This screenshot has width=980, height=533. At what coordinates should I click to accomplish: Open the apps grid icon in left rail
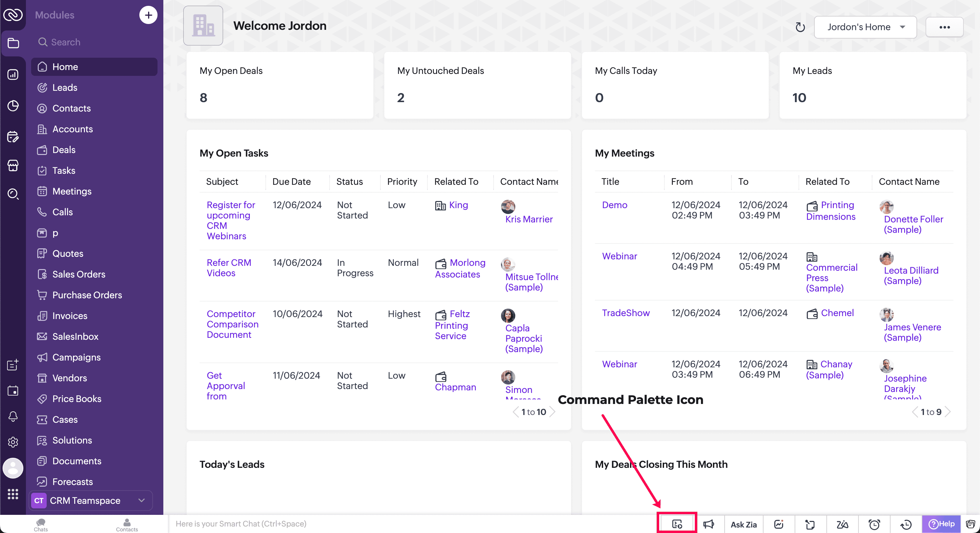[x=13, y=494]
